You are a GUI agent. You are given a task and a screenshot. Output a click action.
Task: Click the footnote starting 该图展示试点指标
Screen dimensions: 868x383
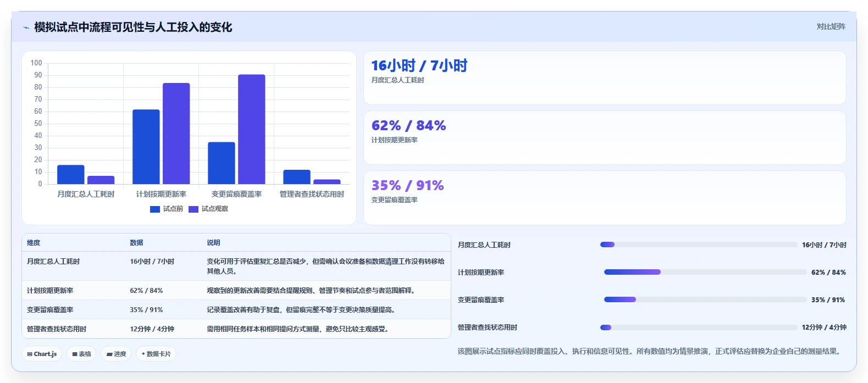click(x=650, y=351)
